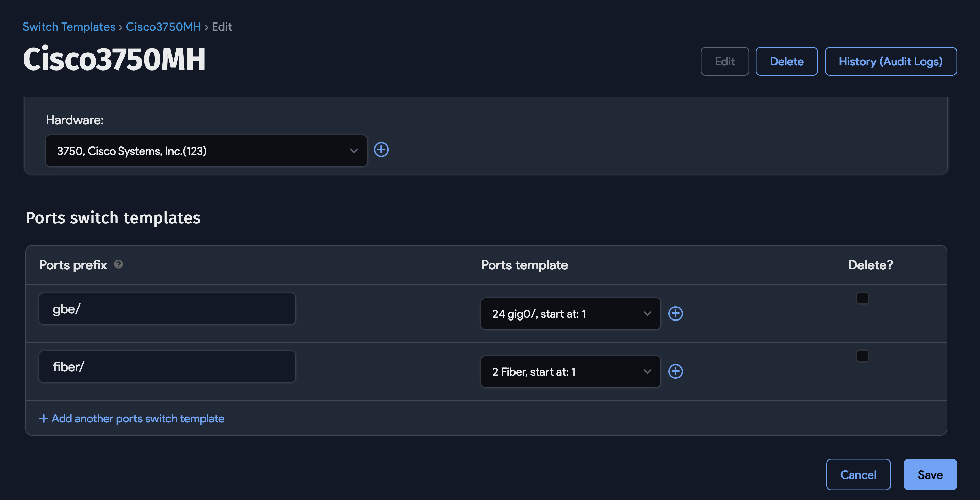Go to the Switch Templates breadcrumb

(x=69, y=27)
